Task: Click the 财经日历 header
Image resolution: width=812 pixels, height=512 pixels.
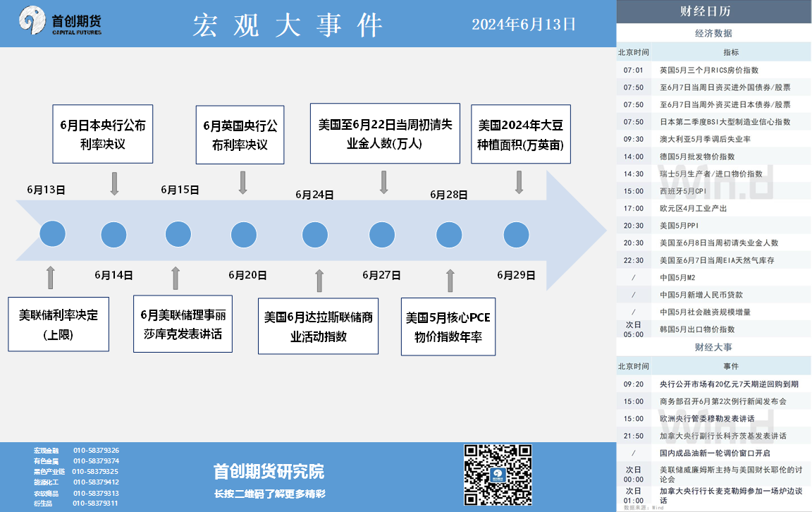Action: click(x=713, y=11)
